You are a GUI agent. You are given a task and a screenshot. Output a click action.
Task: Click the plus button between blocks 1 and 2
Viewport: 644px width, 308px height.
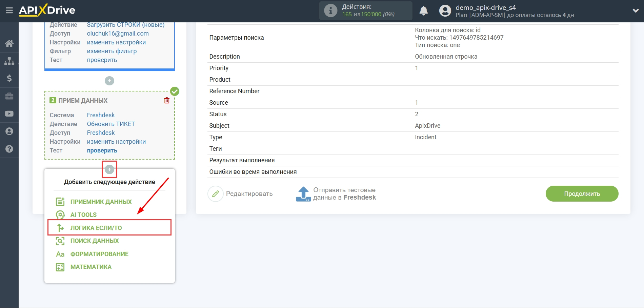tap(109, 81)
